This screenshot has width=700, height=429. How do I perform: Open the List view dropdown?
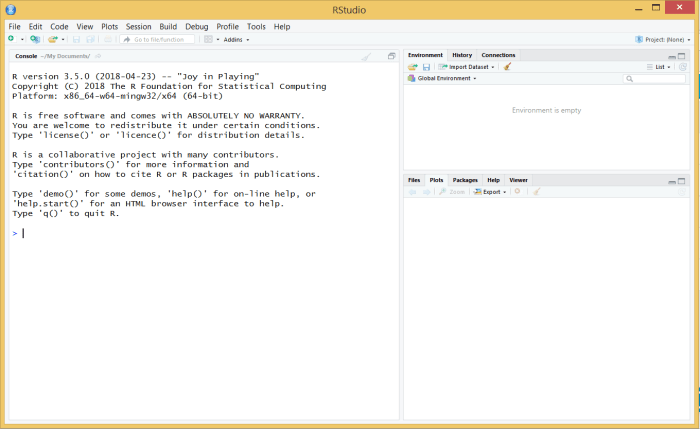[x=658, y=67]
